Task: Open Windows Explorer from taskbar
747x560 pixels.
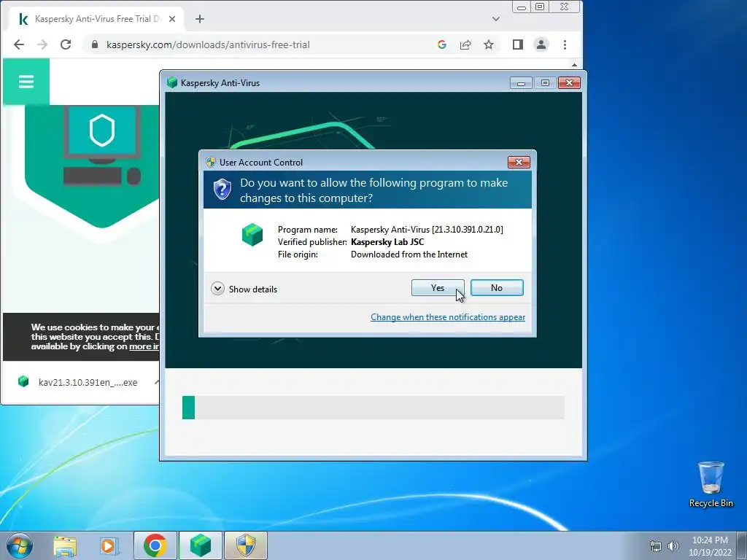Action: pyautogui.click(x=65, y=546)
